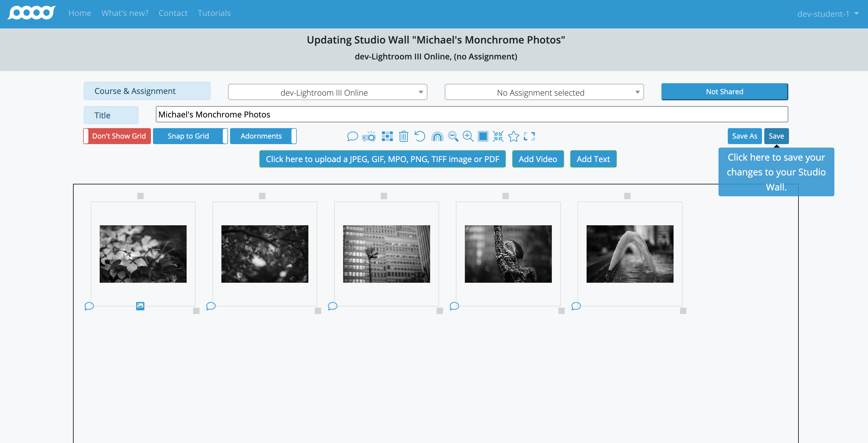Image resolution: width=868 pixels, height=443 pixels.
Task: Click top handle above sculpture photo
Action: coord(506,196)
